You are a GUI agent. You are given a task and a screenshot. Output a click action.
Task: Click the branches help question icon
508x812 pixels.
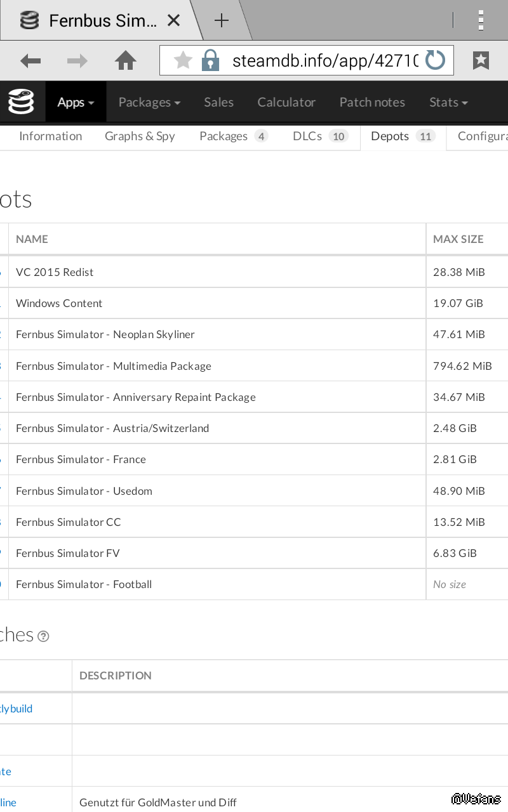[43, 636]
